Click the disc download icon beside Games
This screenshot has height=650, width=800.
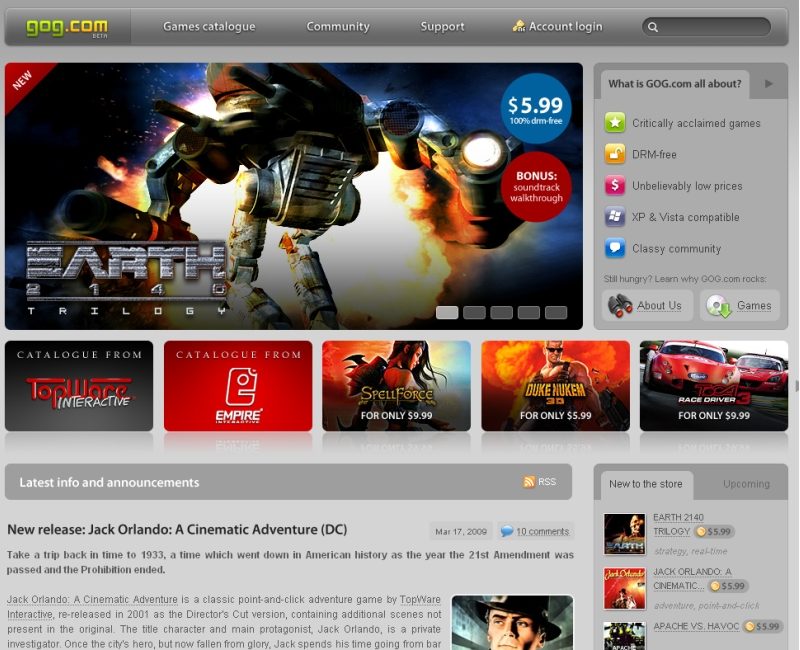(719, 306)
